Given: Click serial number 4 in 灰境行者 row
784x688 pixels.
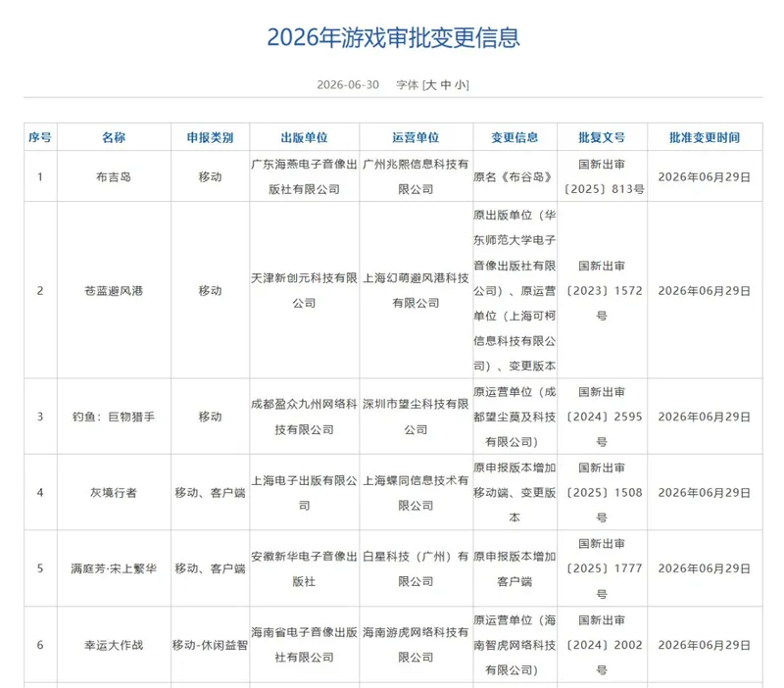Looking at the screenshot, I should (40, 493).
